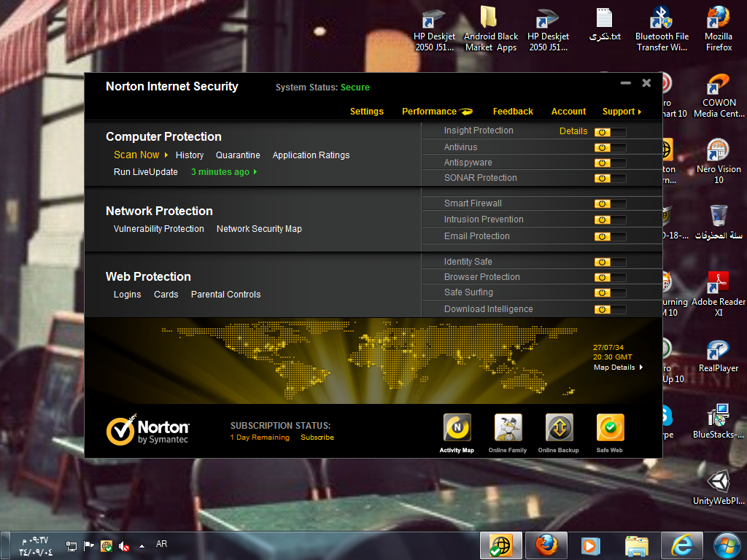Viewport: 747px width, 560px height.
Task: Open Firefox from the taskbar
Action: [546, 545]
